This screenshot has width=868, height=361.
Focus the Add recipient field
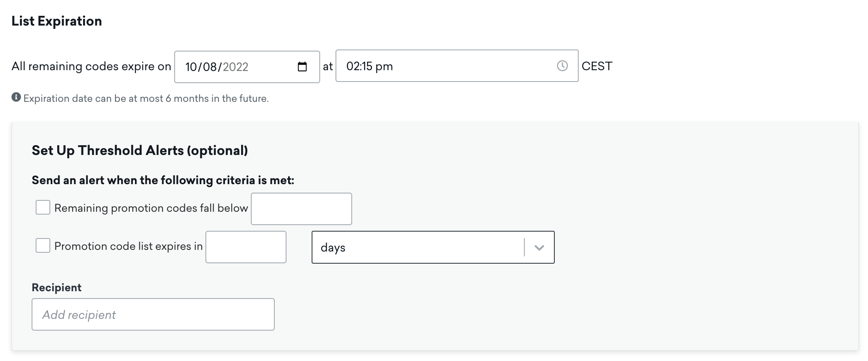click(x=153, y=314)
